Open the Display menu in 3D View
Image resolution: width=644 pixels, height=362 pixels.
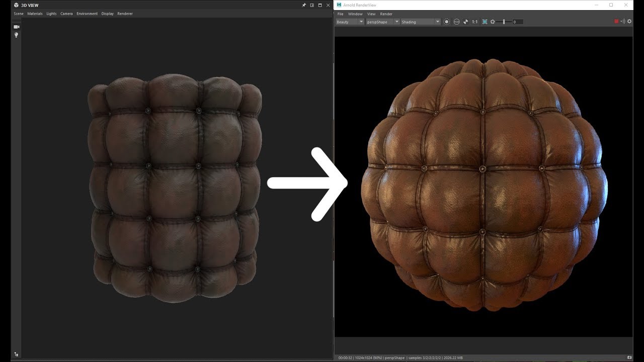pyautogui.click(x=107, y=14)
